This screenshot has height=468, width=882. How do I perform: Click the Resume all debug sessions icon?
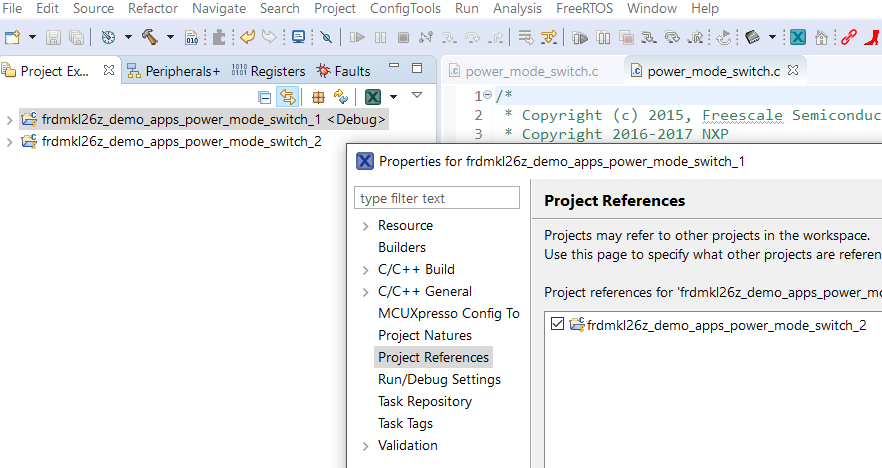tap(580, 38)
